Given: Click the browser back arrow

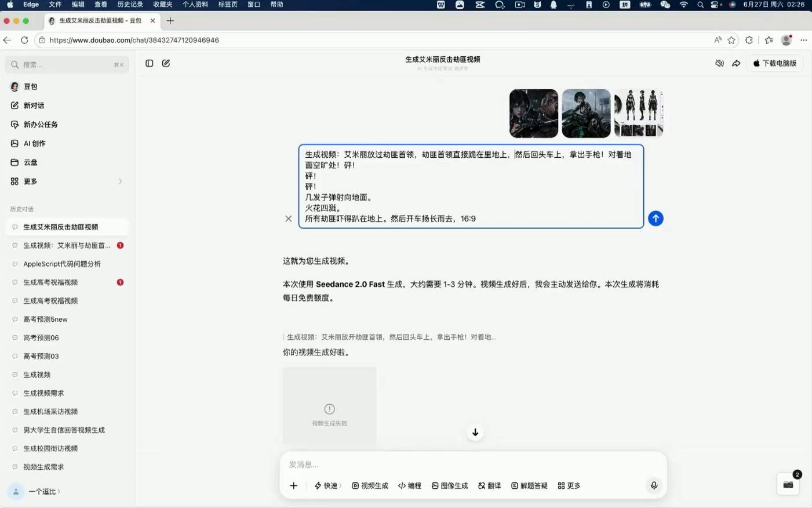Looking at the screenshot, I should (x=7, y=40).
